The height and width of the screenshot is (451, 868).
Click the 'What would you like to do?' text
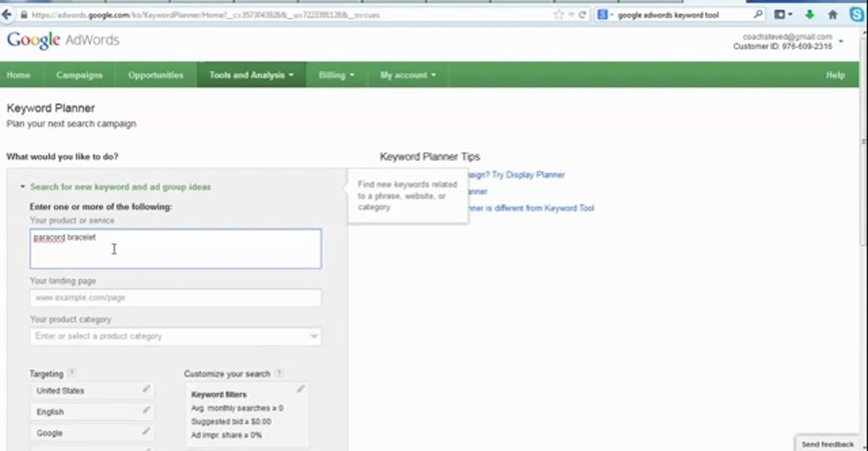click(x=62, y=157)
